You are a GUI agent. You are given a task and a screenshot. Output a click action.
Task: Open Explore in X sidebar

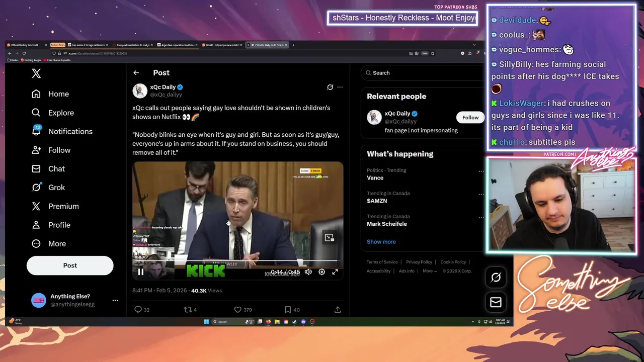tap(53, 113)
